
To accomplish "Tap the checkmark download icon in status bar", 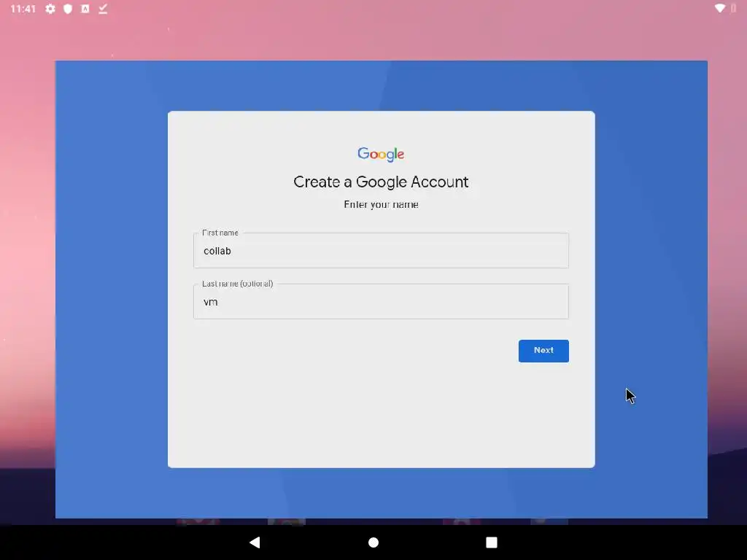I will [103, 9].
